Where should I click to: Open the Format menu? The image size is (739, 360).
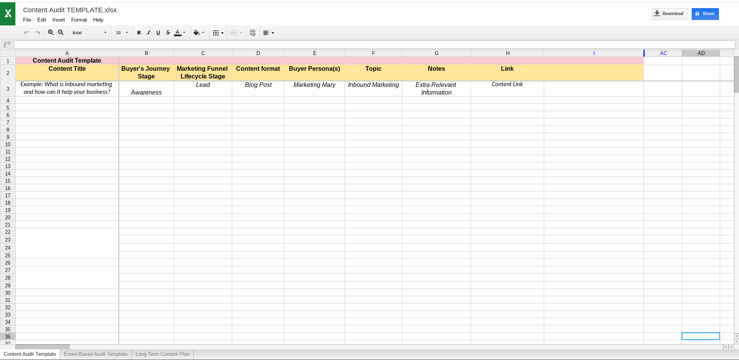[x=79, y=20]
